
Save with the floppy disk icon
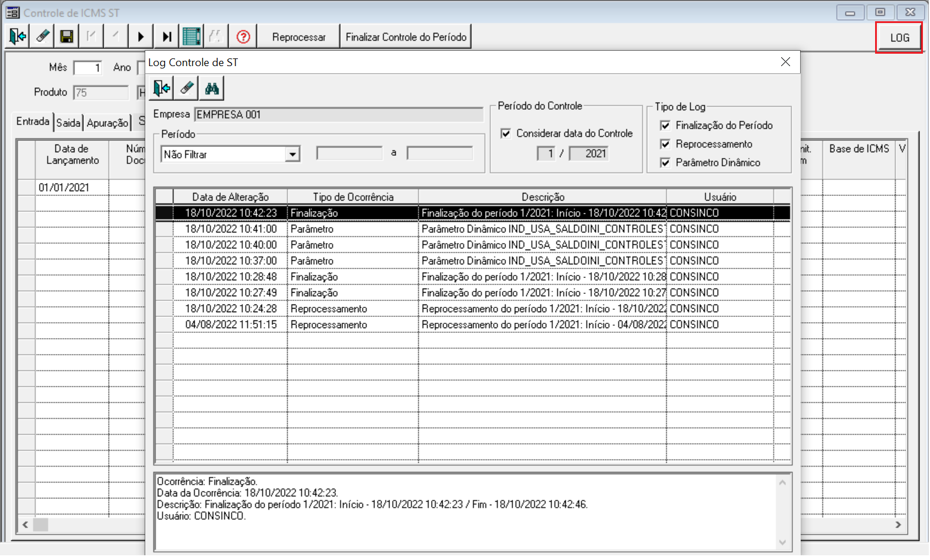[x=67, y=37]
